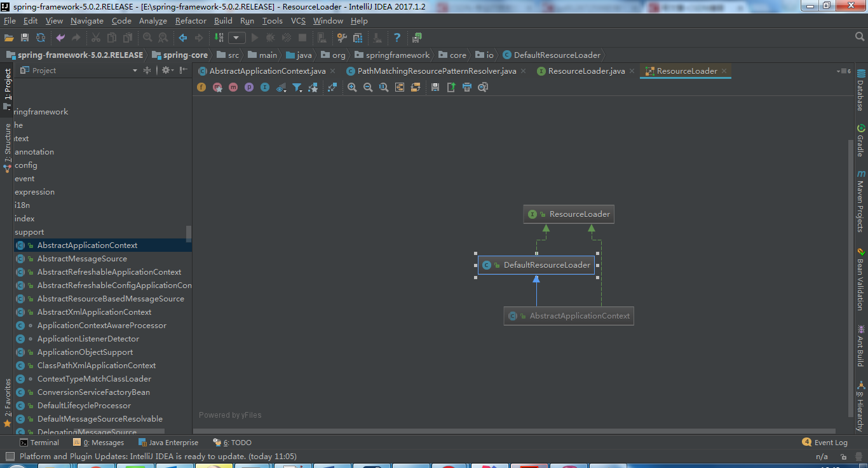
Task: Click the Help question mark icon
Action: pos(397,38)
